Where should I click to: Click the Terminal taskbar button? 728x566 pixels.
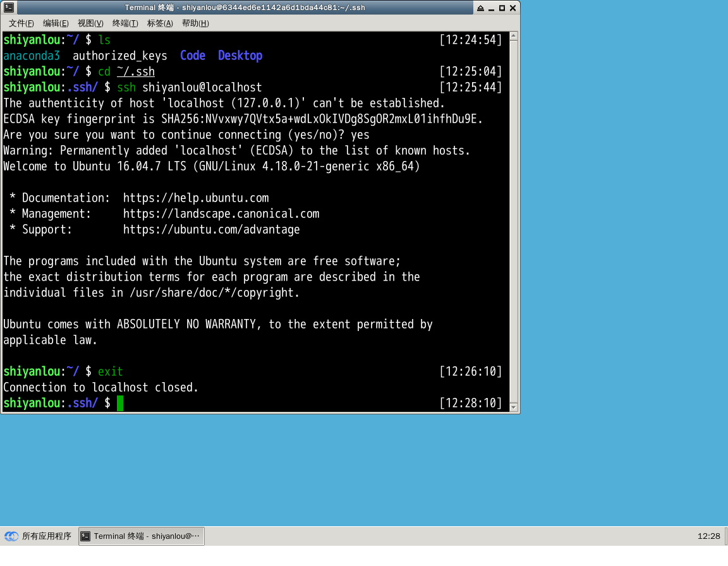pos(142,536)
